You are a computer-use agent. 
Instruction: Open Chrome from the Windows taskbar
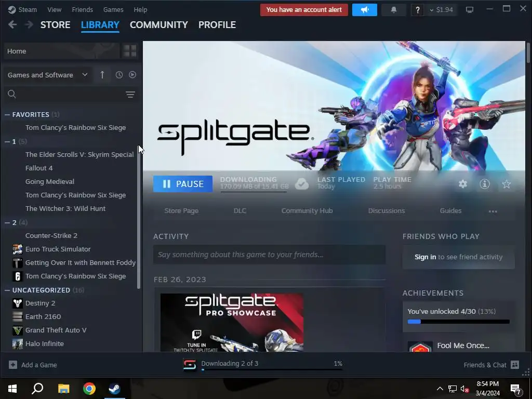click(89, 389)
